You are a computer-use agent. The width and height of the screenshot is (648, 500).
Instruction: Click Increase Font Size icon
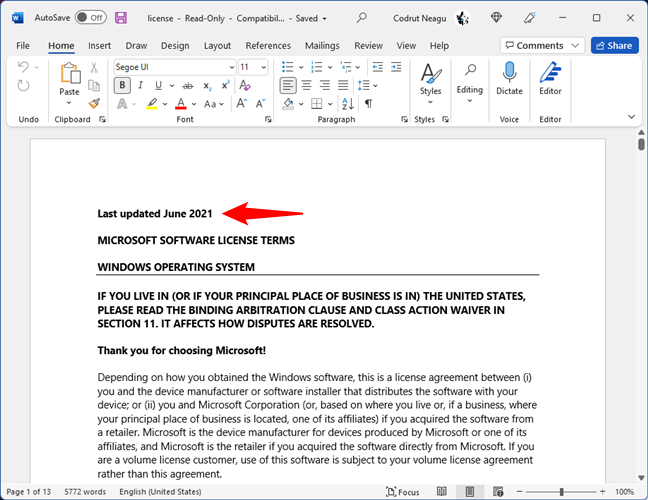pos(241,103)
